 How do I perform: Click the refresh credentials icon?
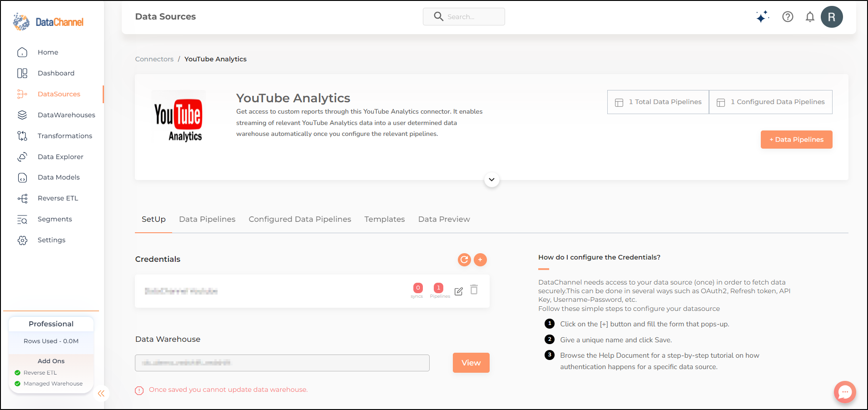464,260
